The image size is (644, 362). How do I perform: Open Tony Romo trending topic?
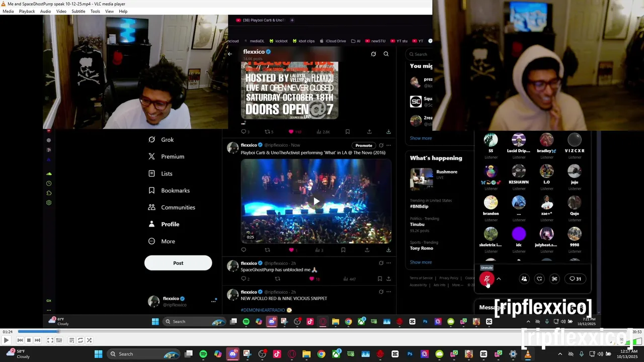coord(421,248)
